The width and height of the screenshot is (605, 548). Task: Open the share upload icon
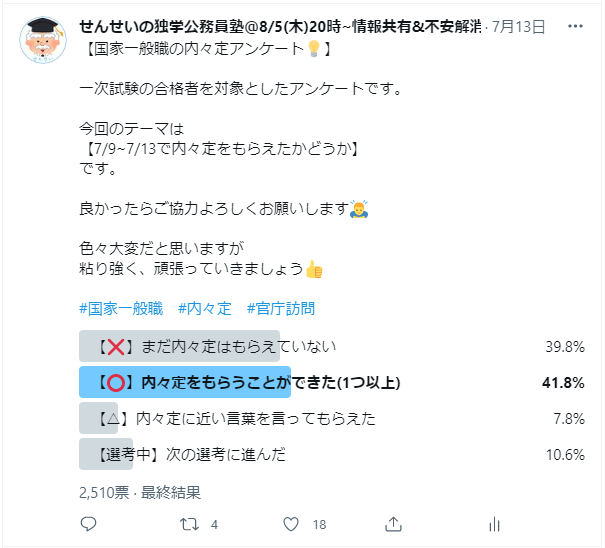coord(394,524)
